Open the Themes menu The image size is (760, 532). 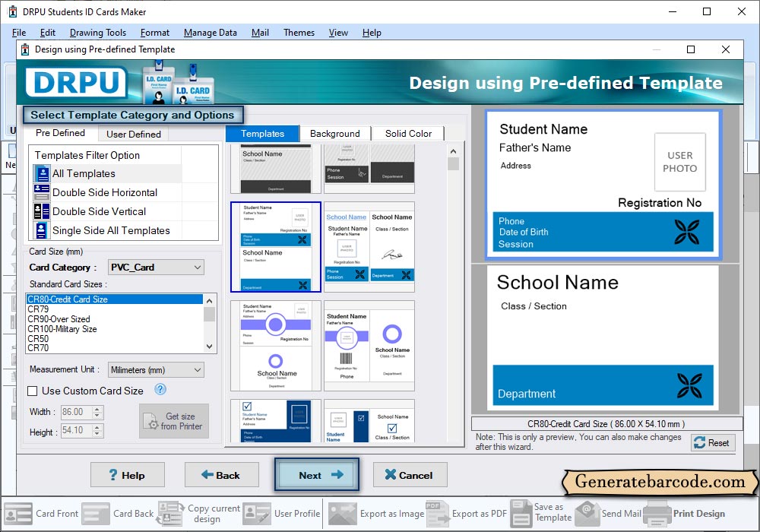(x=299, y=33)
